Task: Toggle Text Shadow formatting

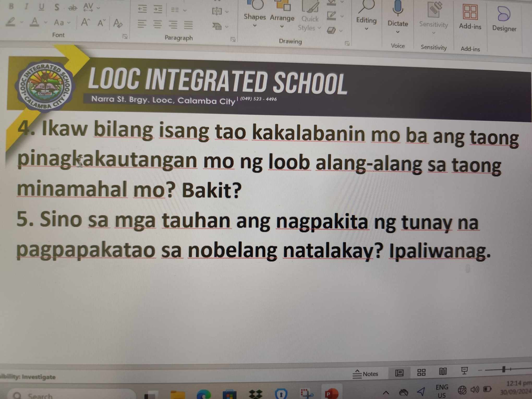Action: point(57,7)
